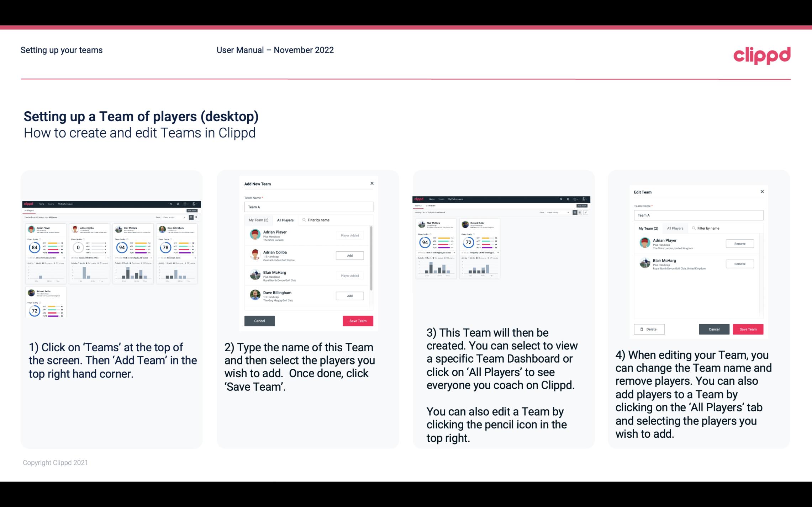This screenshot has width=812, height=507.
Task: Select the All Players tab in Add New Team
Action: pyautogui.click(x=285, y=220)
